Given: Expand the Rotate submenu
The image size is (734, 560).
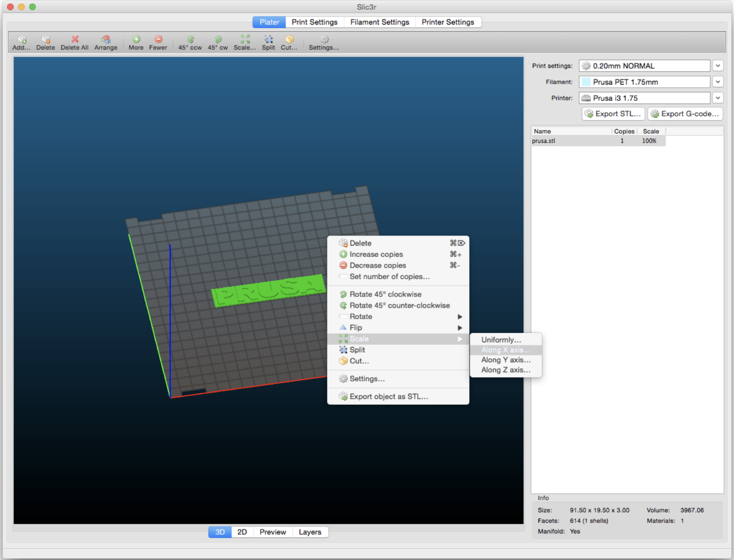Looking at the screenshot, I should (398, 317).
